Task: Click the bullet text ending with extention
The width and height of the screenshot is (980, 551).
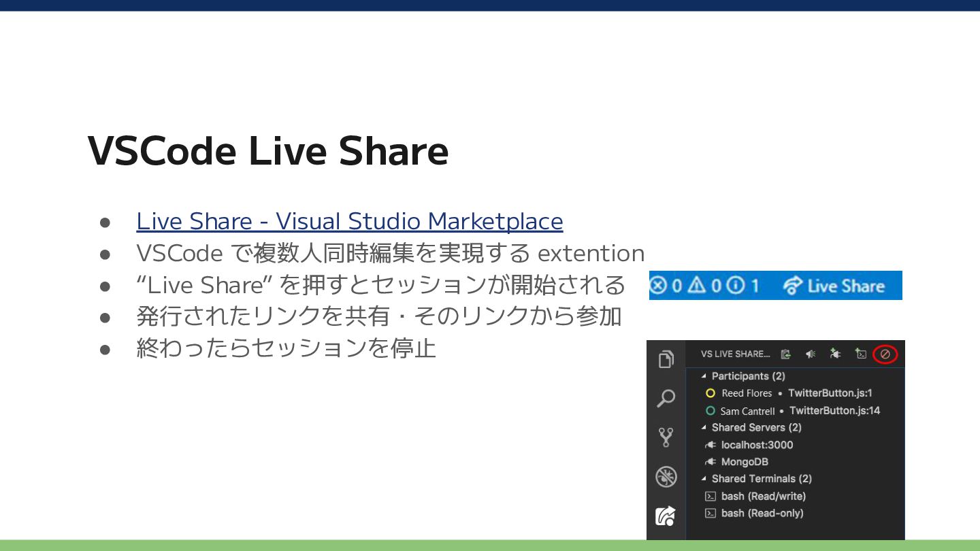Action: coord(390,253)
